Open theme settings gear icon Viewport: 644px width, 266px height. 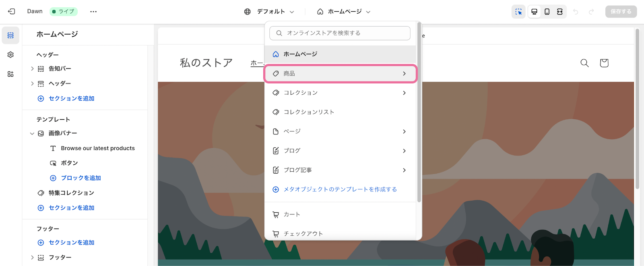pyautogui.click(x=10, y=54)
